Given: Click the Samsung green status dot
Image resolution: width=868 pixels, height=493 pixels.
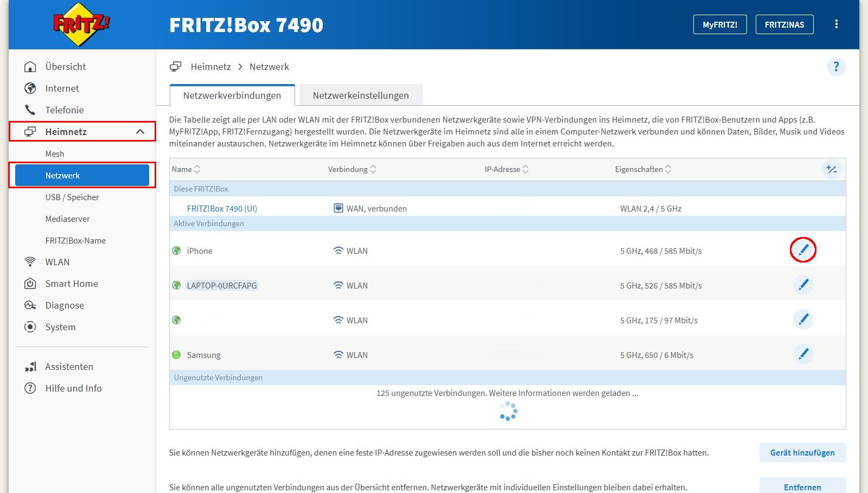Looking at the screenshot, I should coord(176,355).
